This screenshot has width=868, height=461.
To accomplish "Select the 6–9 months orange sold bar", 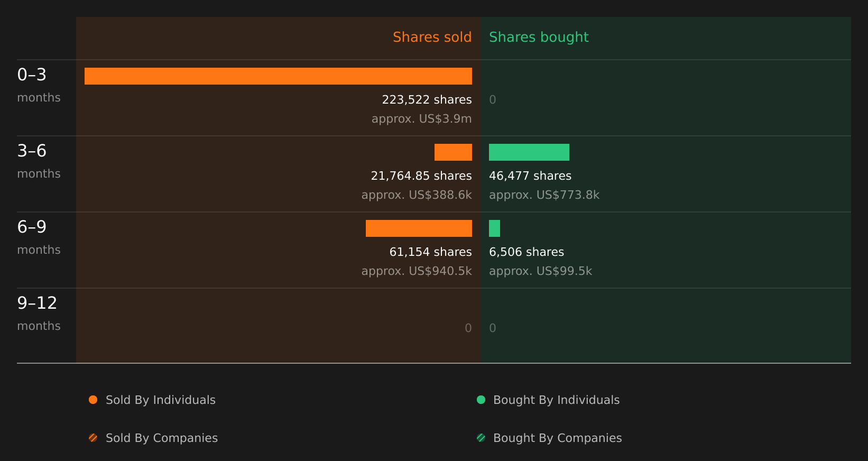I will tap(419, 228).
